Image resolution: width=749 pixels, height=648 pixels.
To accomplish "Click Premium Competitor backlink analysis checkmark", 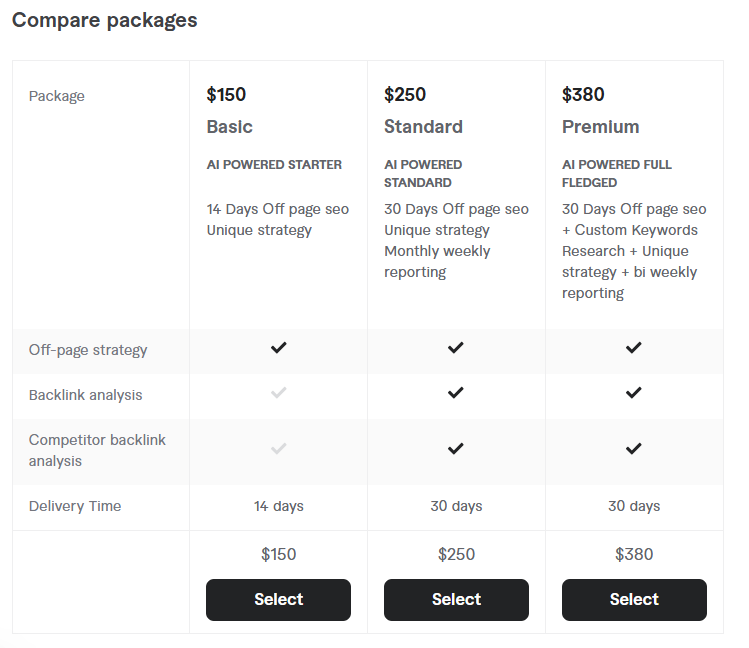I will (x=633, y=448).
